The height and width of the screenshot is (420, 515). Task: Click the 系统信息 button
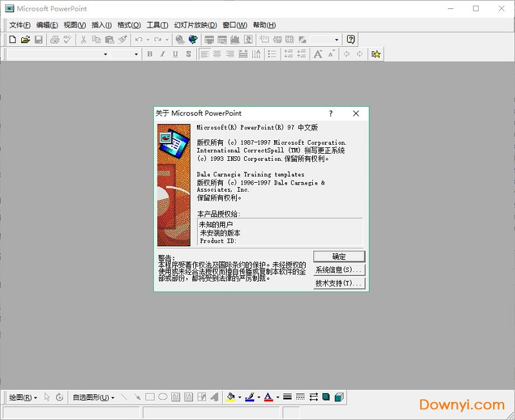(339, 270)
